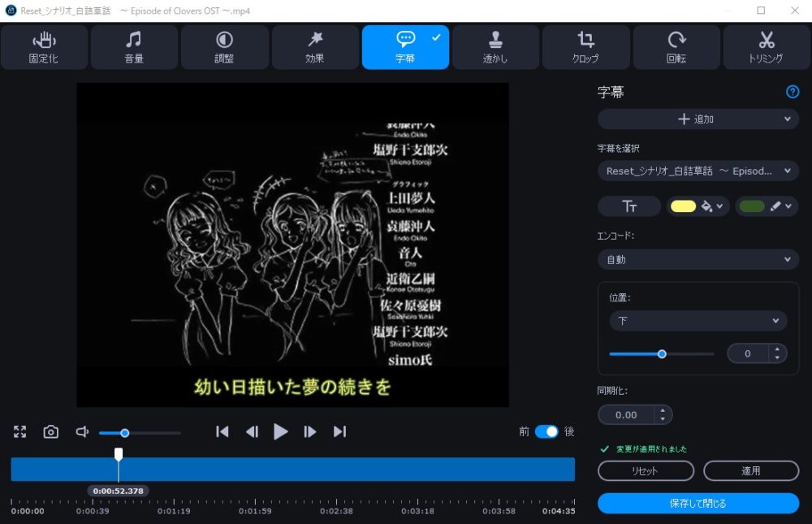Open the 固定化 stabilization tab
812x524 pixels.
(44, 47)
